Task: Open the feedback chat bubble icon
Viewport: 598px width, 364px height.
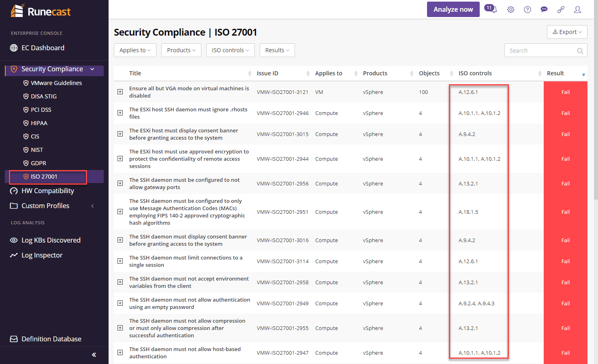Action: pyautogui.click(x=544, y=9)
